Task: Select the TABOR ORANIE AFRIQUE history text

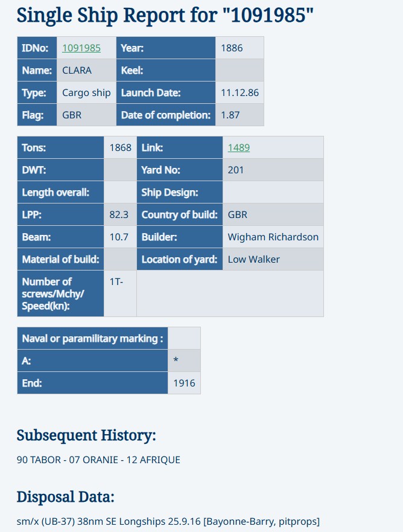Action: (98, 460)
